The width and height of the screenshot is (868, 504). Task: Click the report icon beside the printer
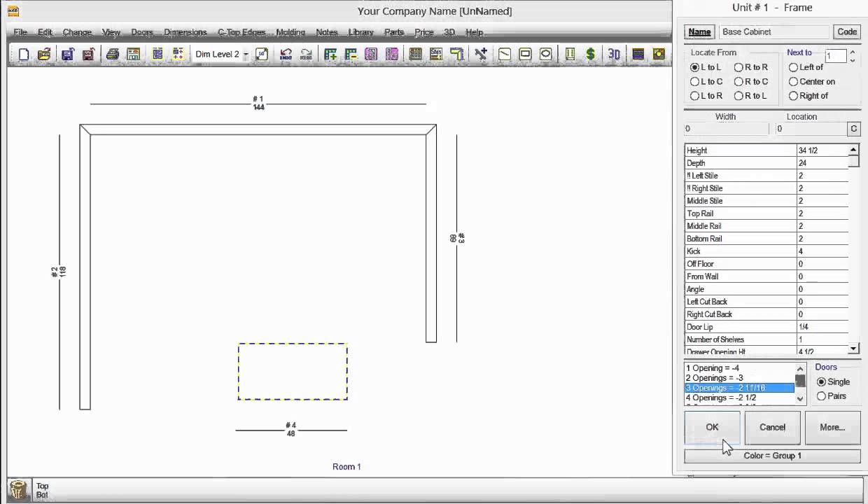(133, 54)
